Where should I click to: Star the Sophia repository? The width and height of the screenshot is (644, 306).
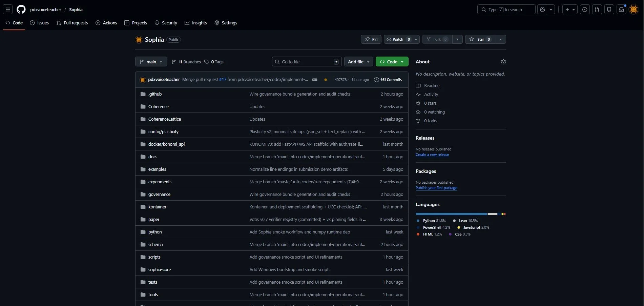point(480,39)
